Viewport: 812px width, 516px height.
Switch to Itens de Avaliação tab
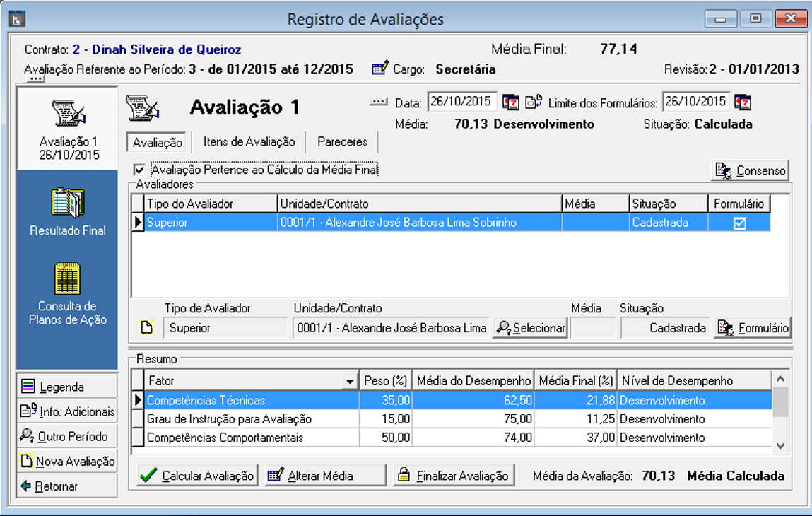[x=249, y=142]
